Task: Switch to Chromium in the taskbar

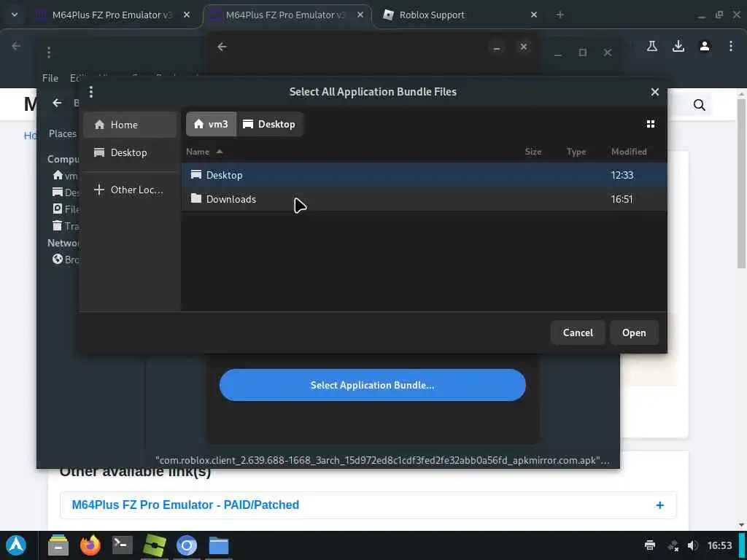Action: [x=187, y=545]
